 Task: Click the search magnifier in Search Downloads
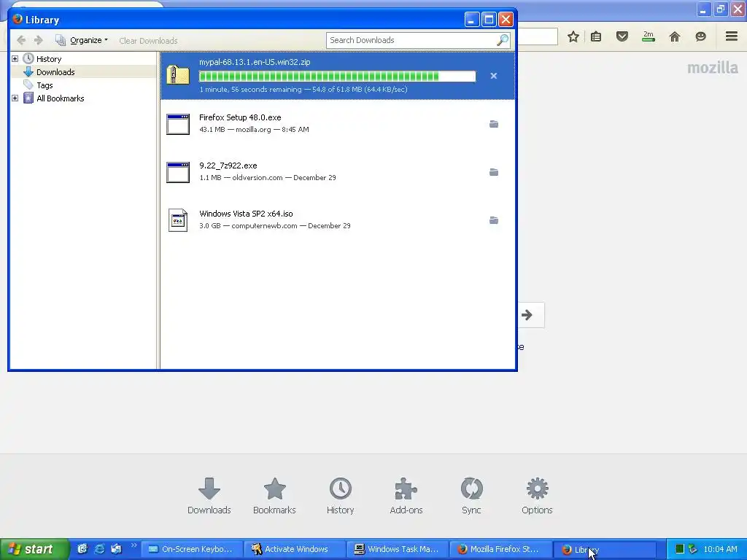tap(502, 41)
